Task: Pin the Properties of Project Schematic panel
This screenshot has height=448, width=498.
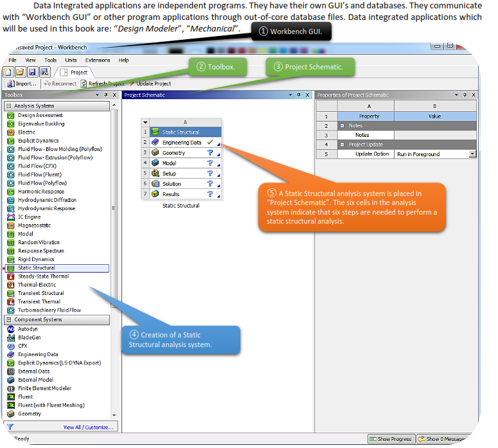Action: [464, 95]
